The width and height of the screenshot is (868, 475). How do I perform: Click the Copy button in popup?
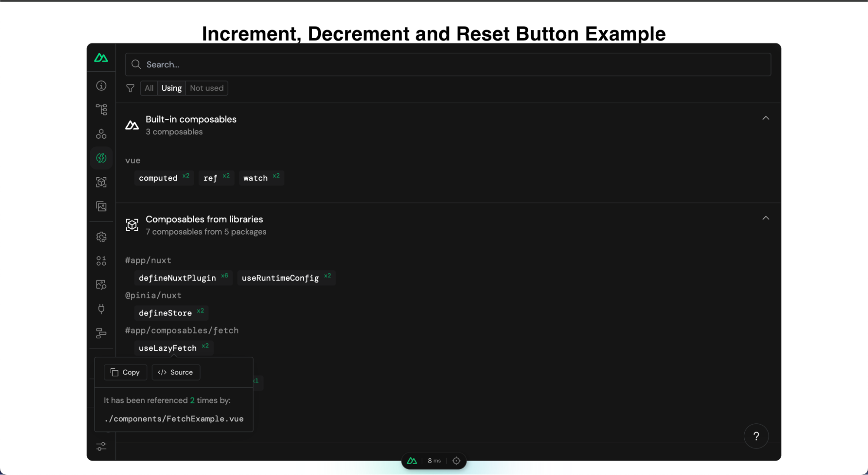point(125,372)
